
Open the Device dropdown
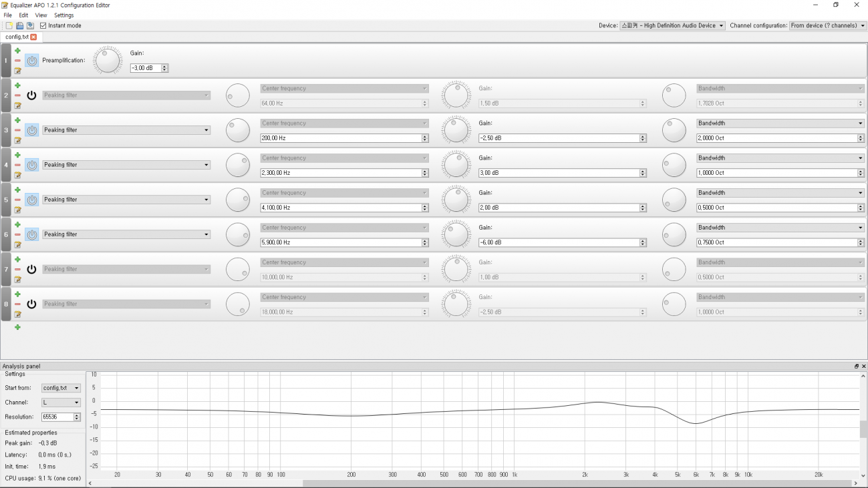tap(672, 25)
